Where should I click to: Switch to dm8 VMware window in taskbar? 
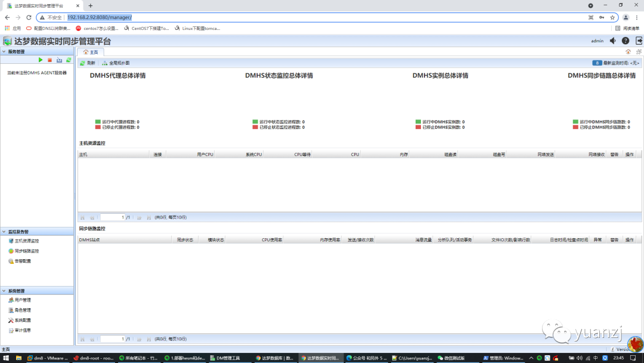48,358
